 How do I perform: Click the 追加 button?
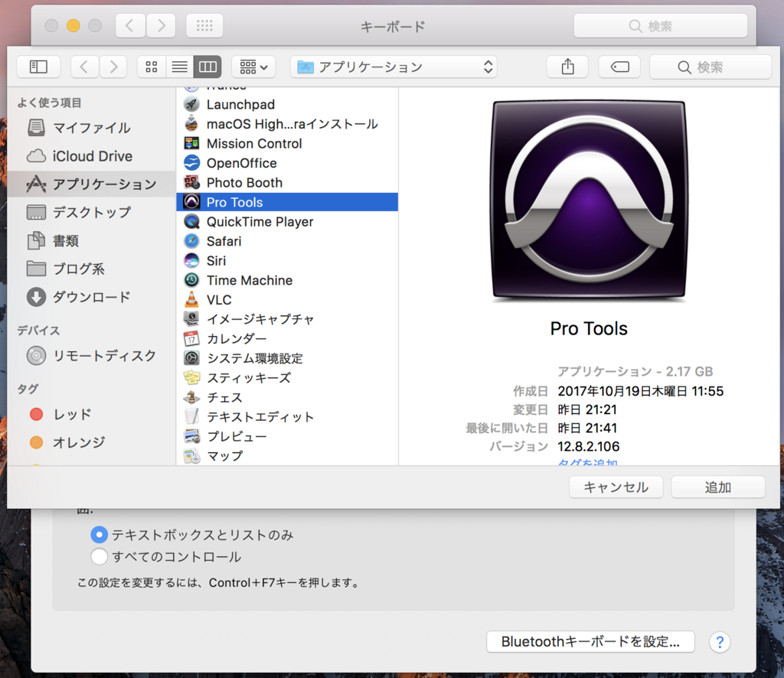(718, 487)
